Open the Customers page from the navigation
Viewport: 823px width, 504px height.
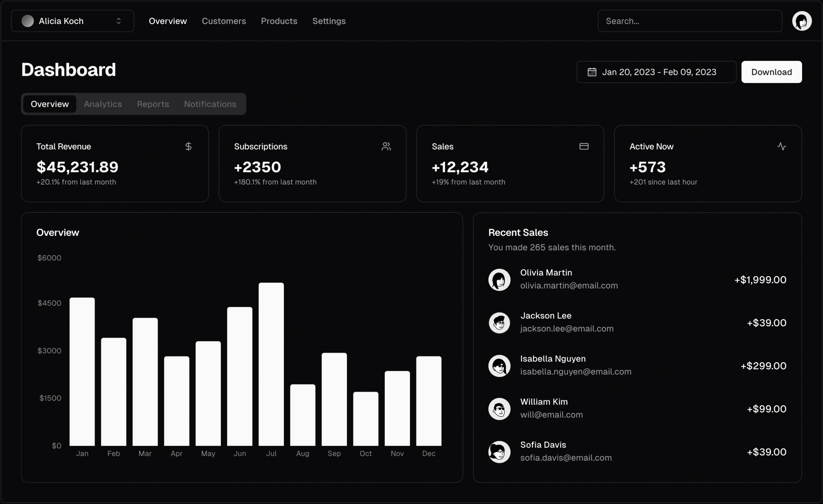tap(224, 21)
